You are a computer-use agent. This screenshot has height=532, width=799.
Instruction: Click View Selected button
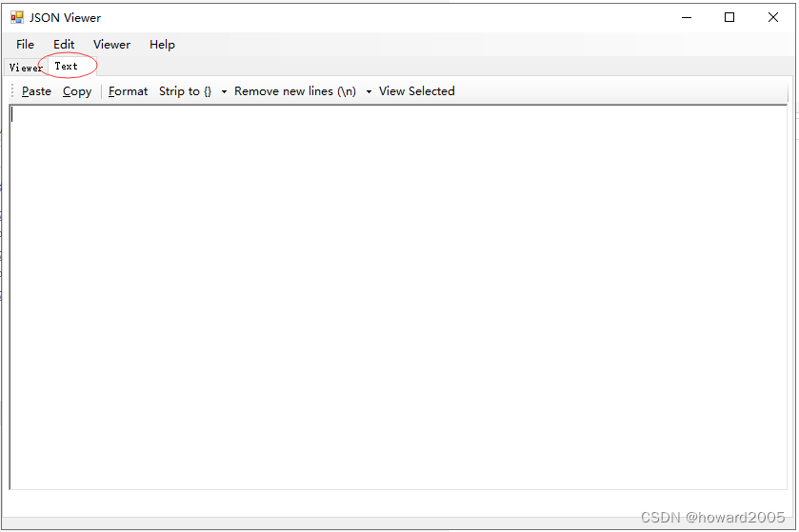point(416,91)
